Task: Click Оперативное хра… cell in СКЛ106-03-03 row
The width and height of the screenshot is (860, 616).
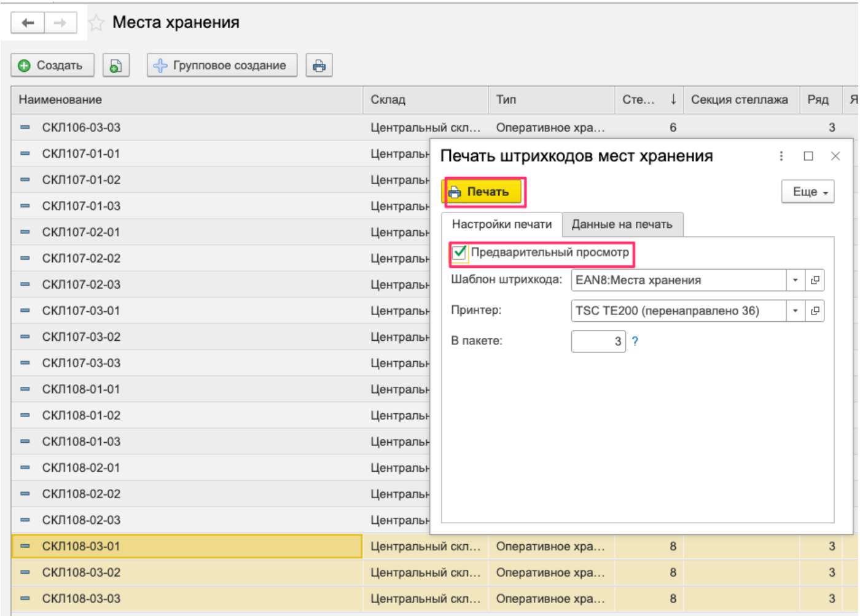Action: tap(551, 128)
